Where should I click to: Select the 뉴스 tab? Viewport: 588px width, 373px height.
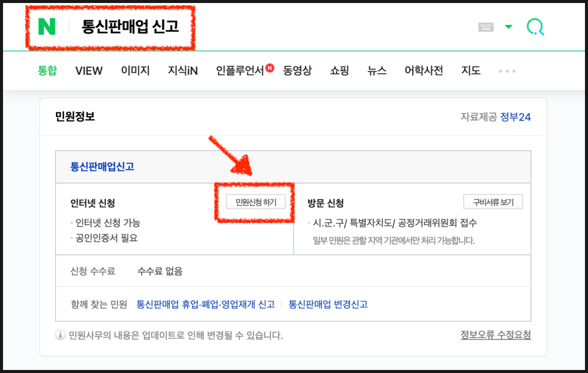click(377, 71)
